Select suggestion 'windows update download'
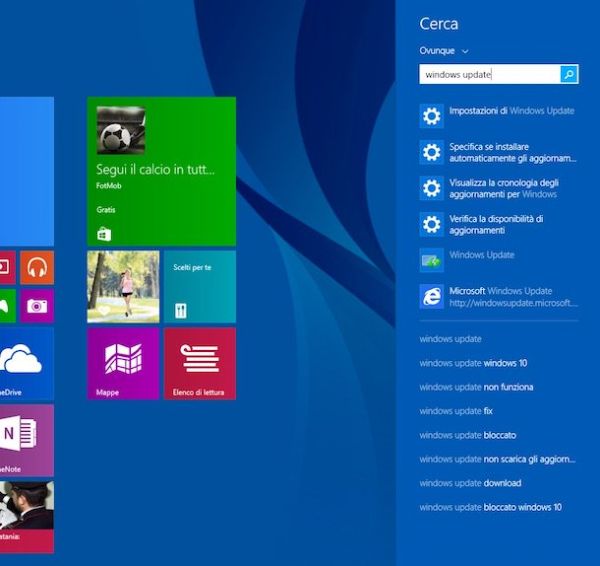 click(x=470, y=483)
